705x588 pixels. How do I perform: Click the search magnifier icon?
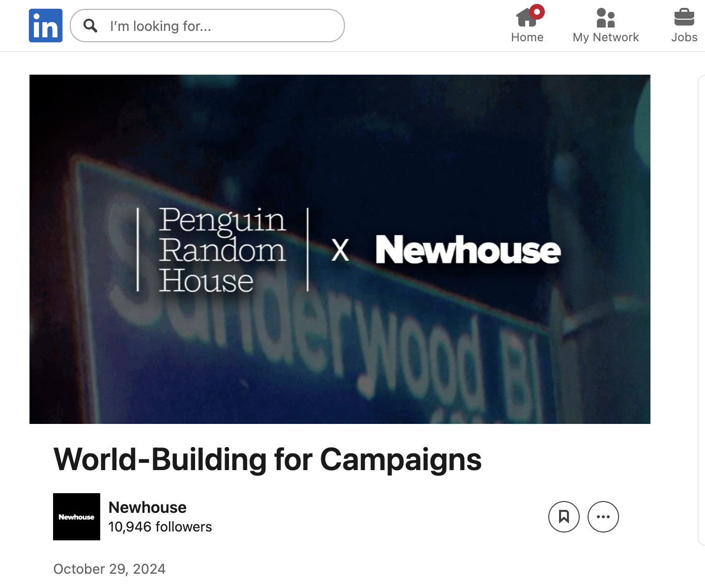tap(90, 26)
